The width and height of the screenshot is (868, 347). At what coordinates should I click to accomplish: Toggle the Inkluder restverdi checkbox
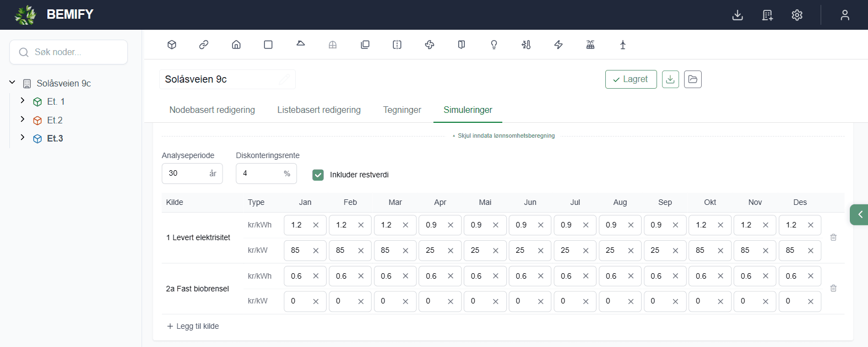coord(318,175)
